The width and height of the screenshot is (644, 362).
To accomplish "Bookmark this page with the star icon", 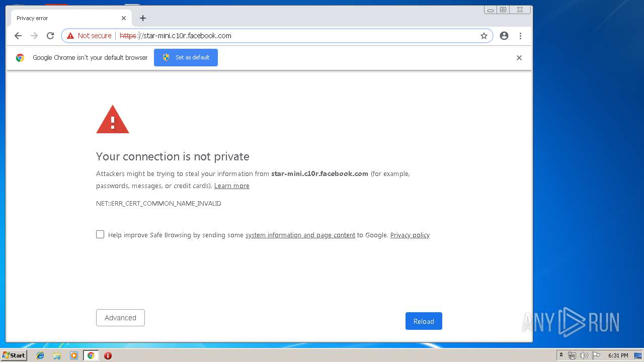I will (x=484, y=36).
